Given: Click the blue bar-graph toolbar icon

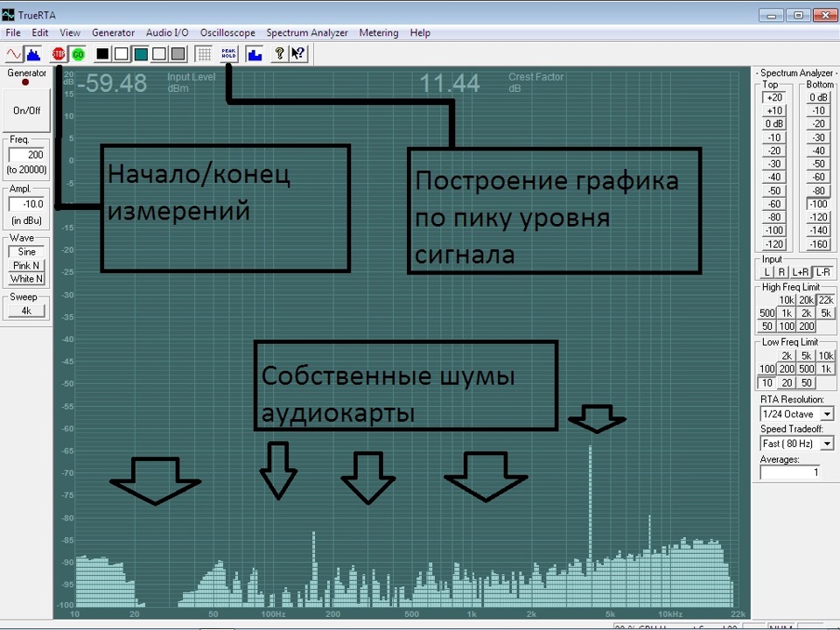Looking at the screenshot, I should click(255, 54).
